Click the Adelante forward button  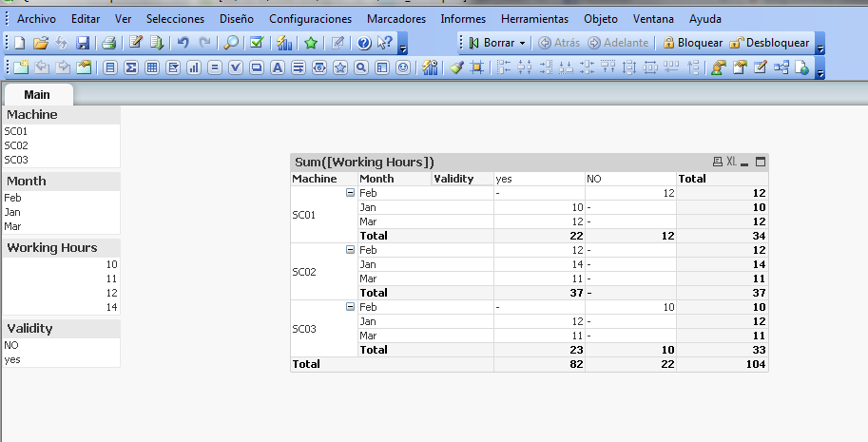click(x=618, y=43)
